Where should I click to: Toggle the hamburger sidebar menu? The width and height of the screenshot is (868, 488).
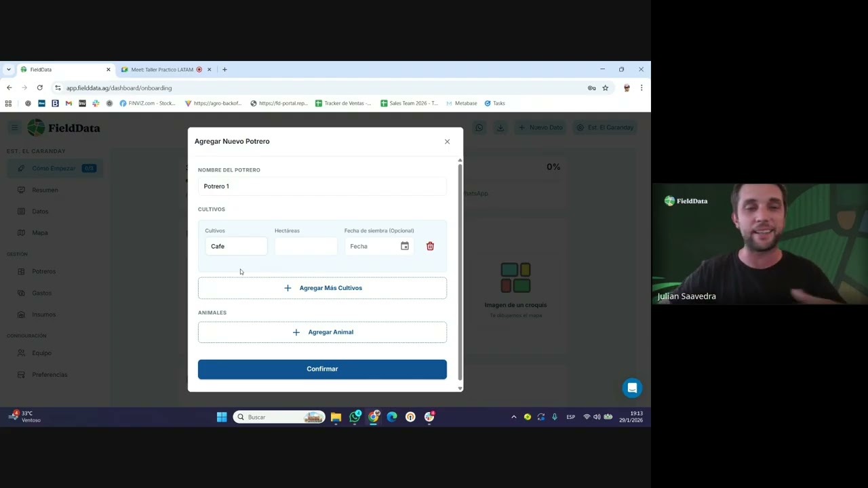coord(14,127)
